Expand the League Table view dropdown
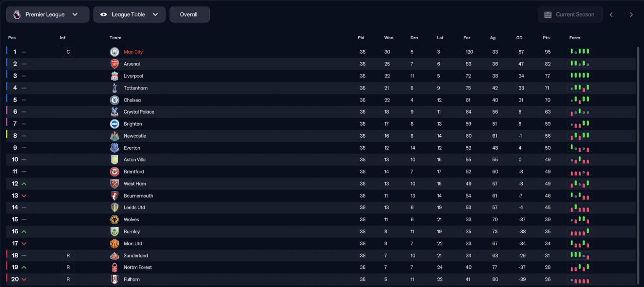Image resolution: width=644 pixels, height=287 pixels. point(129,15)
